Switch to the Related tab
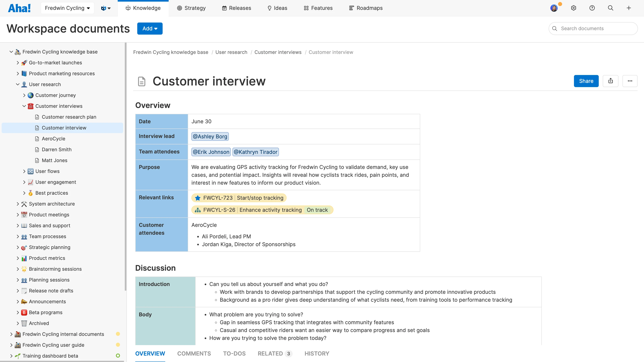This screenshot has width=644, height=362. [270, 354]
